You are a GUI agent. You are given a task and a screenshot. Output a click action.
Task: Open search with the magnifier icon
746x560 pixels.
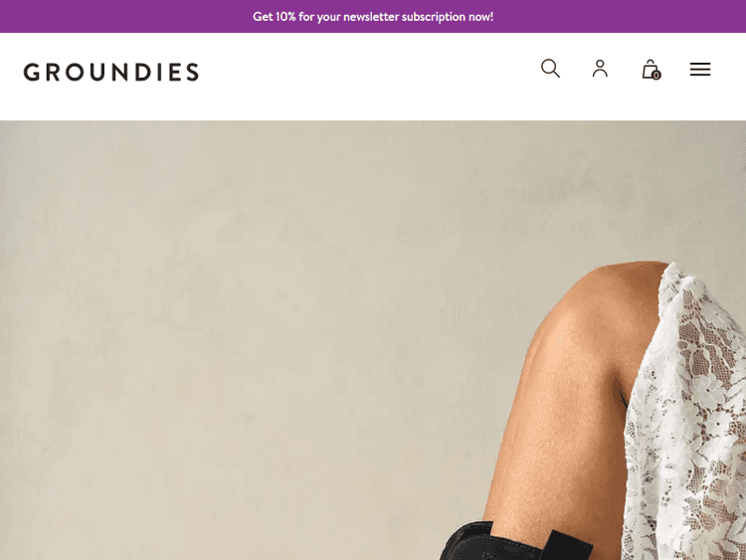[x=550, y=69]
